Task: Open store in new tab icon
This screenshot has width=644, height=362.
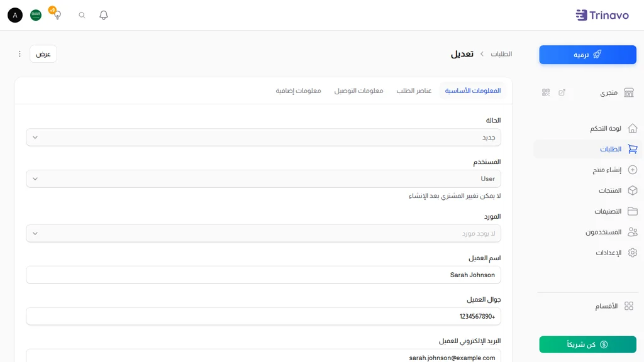Action: tap(562, 92)
